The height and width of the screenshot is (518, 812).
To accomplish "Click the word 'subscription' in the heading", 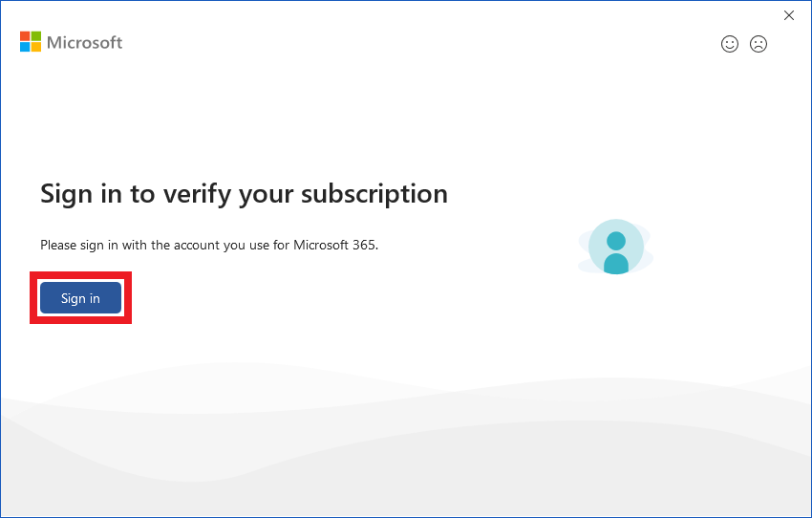I will pos(374,195).
